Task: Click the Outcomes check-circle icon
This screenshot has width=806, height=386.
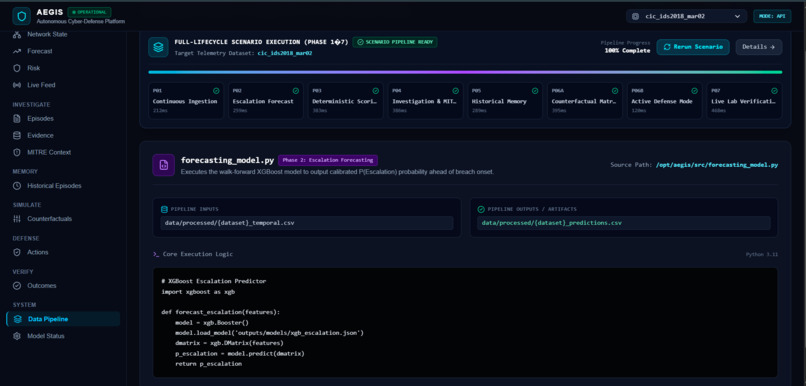Action: pos(17,286)
